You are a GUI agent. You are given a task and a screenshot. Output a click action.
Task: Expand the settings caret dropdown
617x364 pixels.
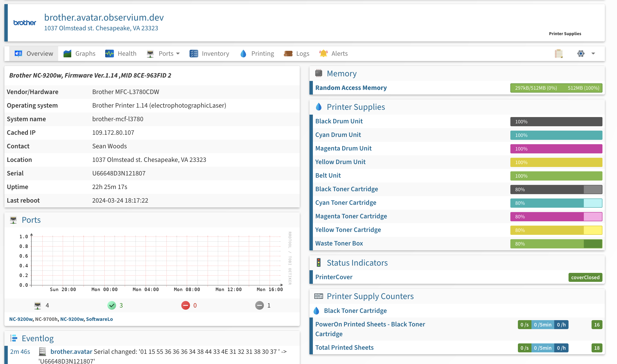coord(593,54)
